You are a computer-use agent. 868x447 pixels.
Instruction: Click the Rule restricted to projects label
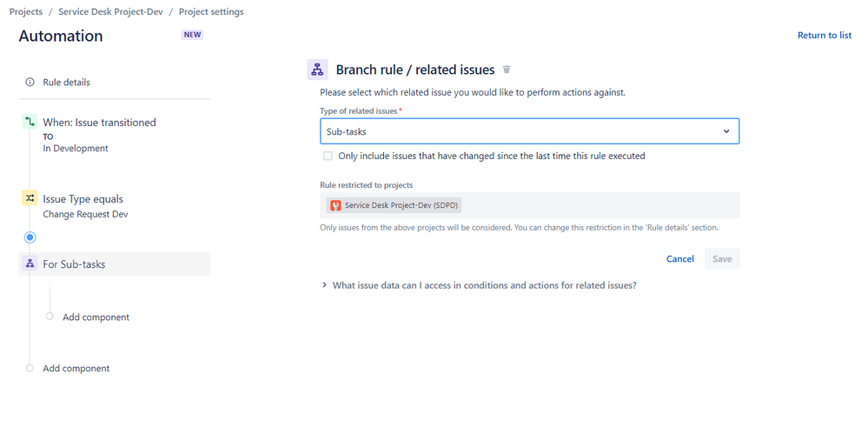(x=367, y=185)
